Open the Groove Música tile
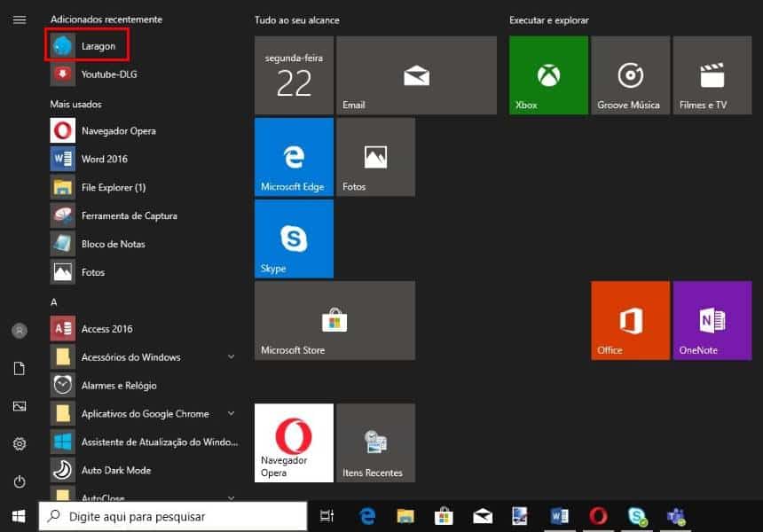Image resolution: width=763 pixels, height=532 pixels. pyautogui.click(x=630, y=75)
